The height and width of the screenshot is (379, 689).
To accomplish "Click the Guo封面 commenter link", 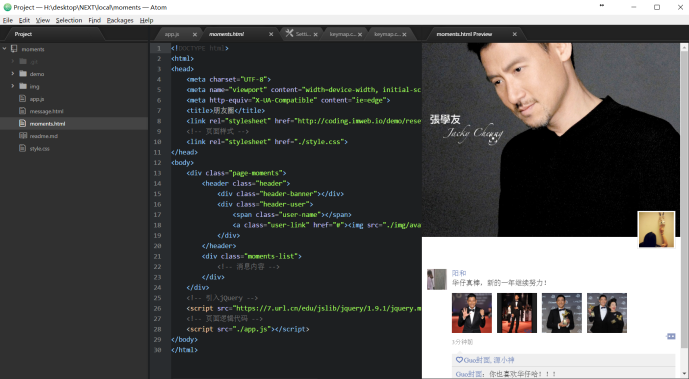I will point(469,374).
